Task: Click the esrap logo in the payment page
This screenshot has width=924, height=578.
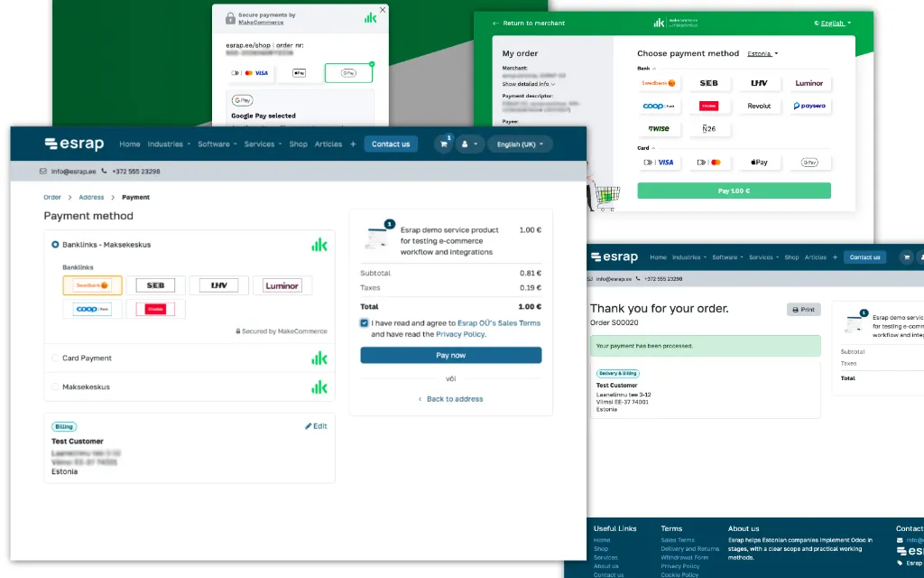Action: click(74, 144)
